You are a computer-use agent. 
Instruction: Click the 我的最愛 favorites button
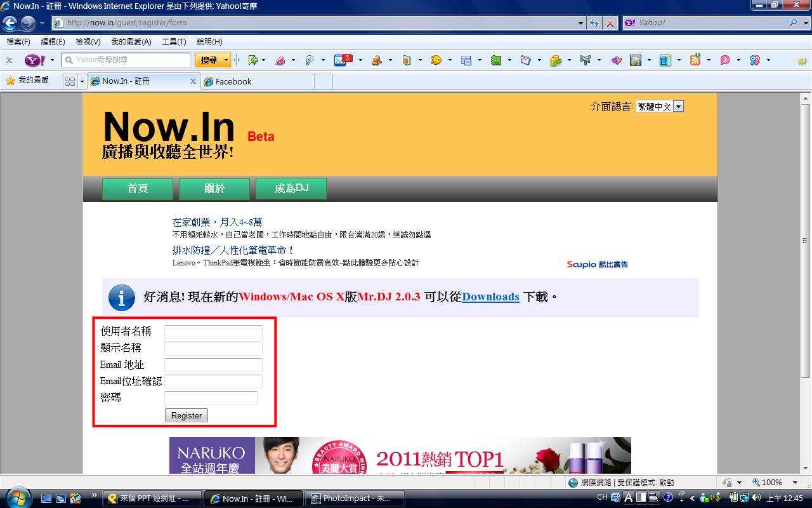(27, 81)
